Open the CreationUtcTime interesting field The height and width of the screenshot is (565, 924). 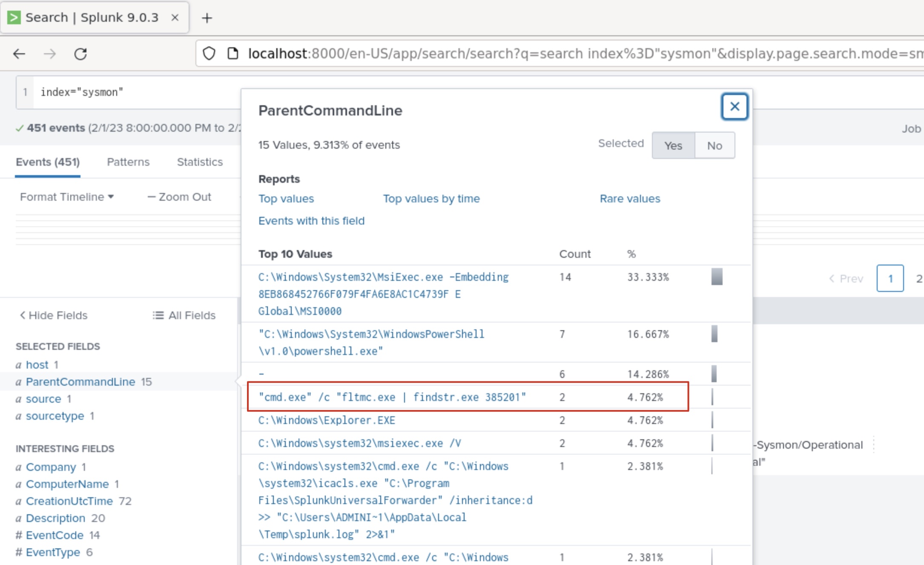coord(69,501)
